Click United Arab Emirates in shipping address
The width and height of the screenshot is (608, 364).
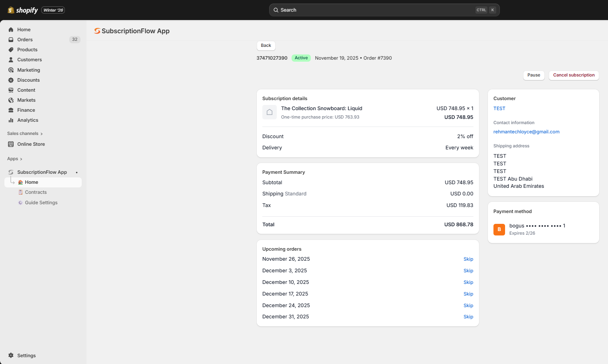pos(519,186)
